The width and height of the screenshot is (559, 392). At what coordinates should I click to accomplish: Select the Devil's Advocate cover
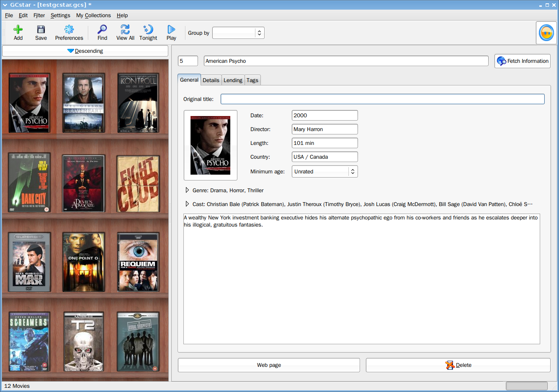[83, 183]
